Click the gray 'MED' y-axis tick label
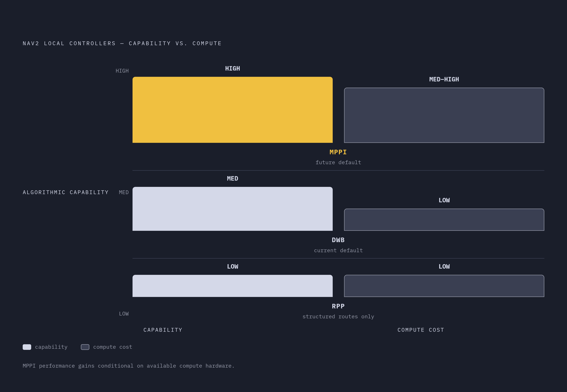The width and height of the screenshot is (567, 392). click(x=124, y=192)
